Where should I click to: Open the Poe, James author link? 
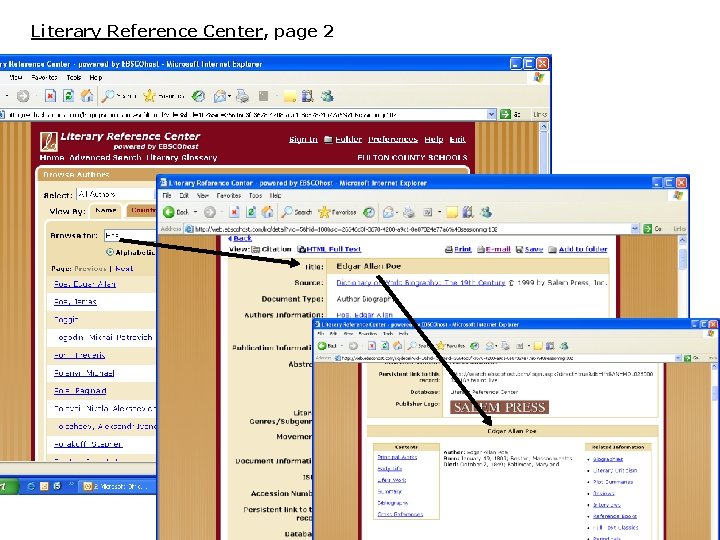[75, 302]
